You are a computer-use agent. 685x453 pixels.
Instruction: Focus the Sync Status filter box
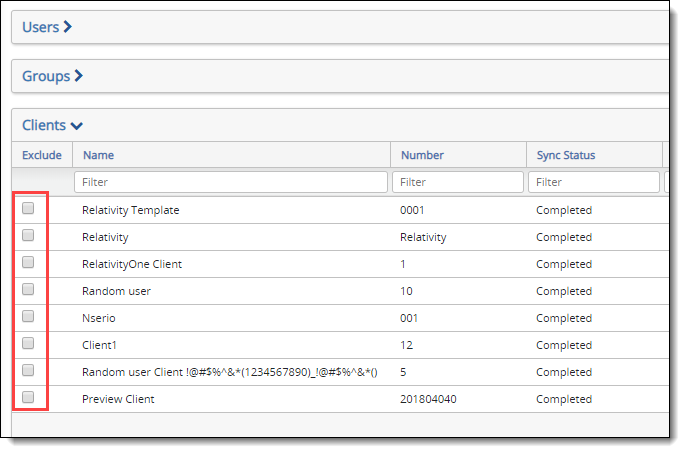tap(593, 183)
